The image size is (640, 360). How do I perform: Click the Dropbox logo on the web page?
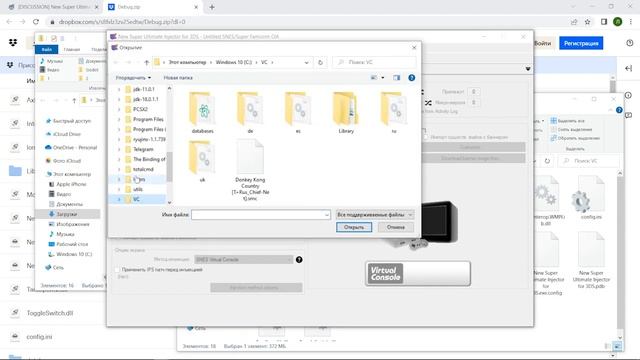tap(13, 42)
